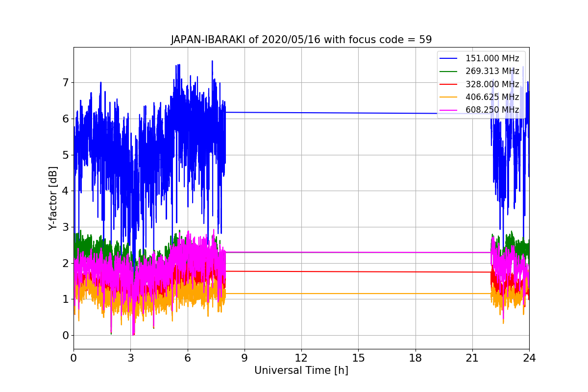Select the 269.313 MHz legend label
The width and height of the screenshot is (588, 392).
click(x=492, y=72)
